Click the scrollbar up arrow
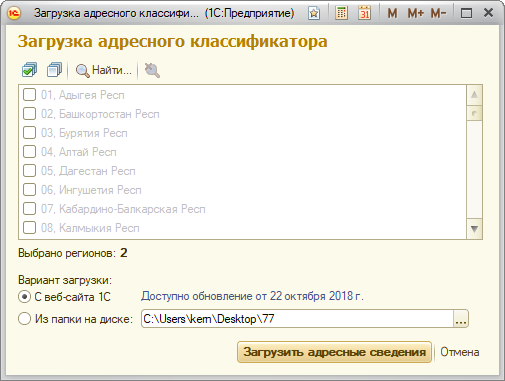Viewport: 505px width, 381px height. tap(474, 95)
